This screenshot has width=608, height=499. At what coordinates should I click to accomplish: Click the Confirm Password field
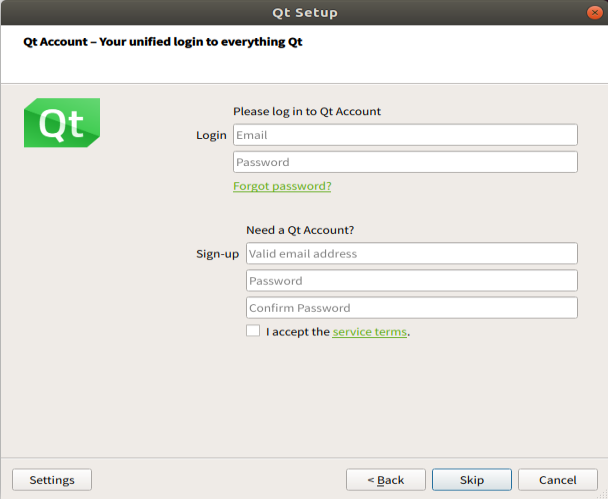412,308
